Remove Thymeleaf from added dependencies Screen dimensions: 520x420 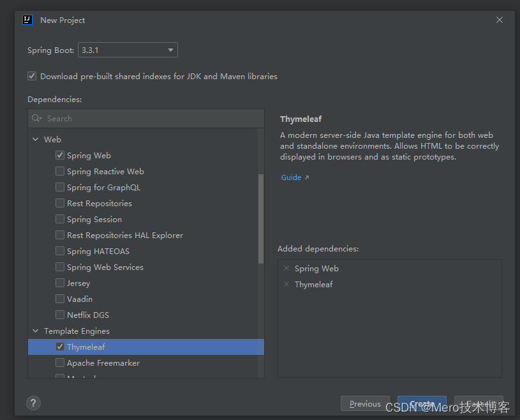coord(286,284)
